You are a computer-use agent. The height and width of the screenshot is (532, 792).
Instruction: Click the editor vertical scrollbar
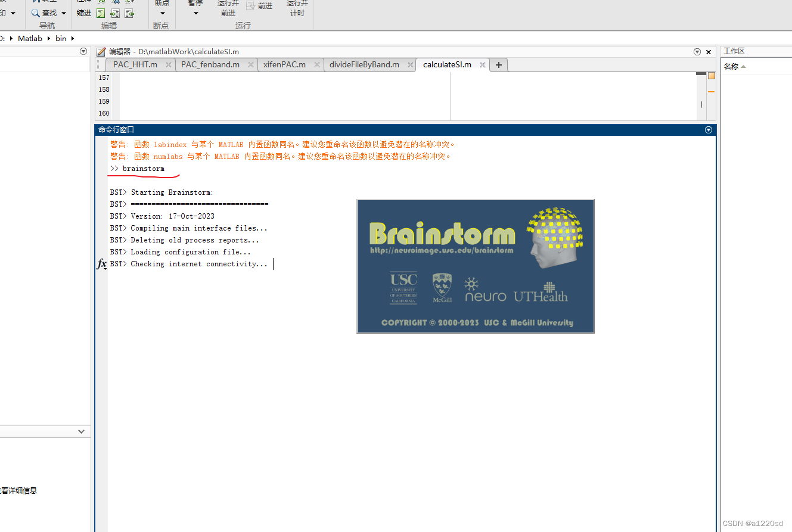pos(701,95)
